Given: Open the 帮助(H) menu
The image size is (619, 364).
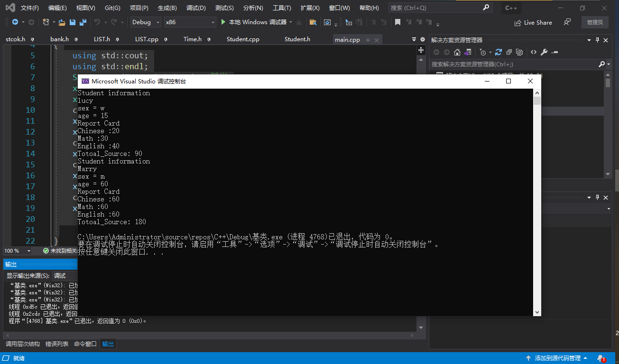Looking at the screenshot, I should coord(369,8).
